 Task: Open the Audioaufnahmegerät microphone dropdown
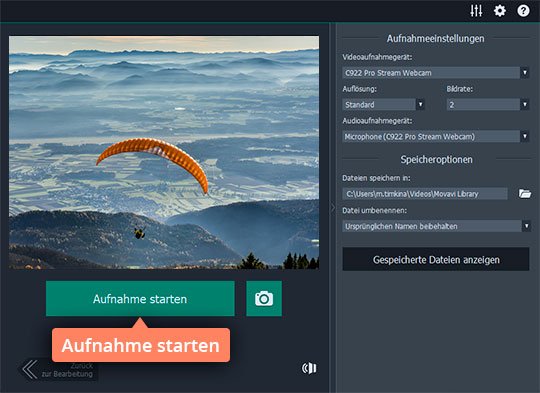pyautogui.click(x=436, y=136)
